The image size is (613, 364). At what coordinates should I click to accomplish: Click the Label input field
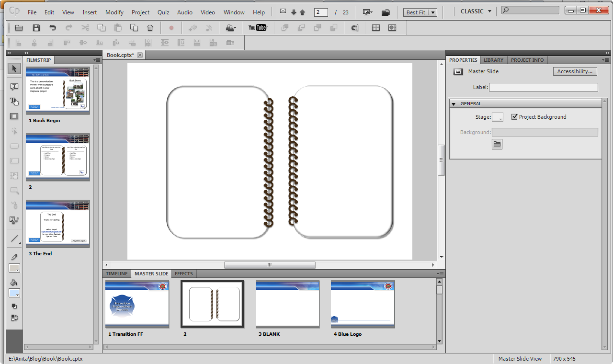(x=544, y=87)
